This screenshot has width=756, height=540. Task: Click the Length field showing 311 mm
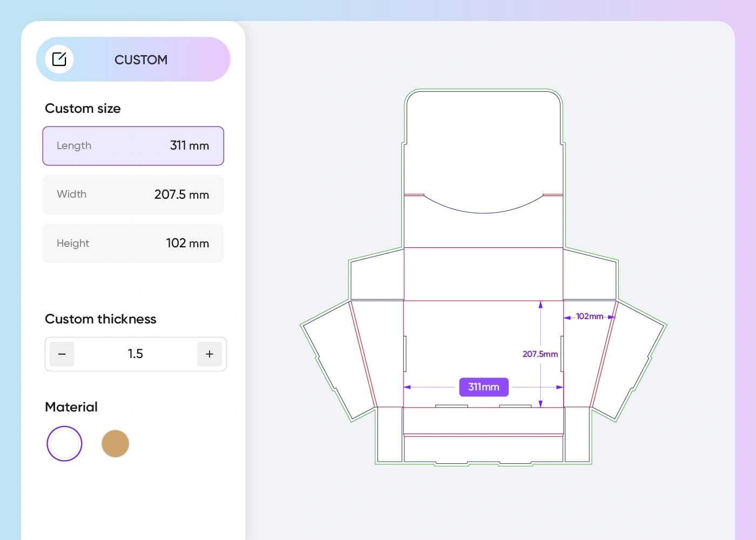pos(133,145)
